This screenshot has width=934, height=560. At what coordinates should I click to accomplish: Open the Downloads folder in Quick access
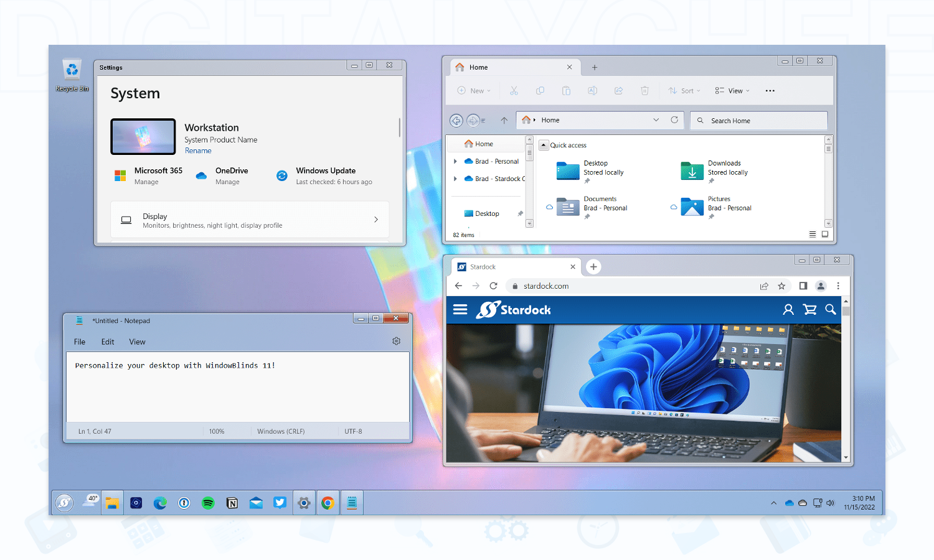tap(714, 172)
